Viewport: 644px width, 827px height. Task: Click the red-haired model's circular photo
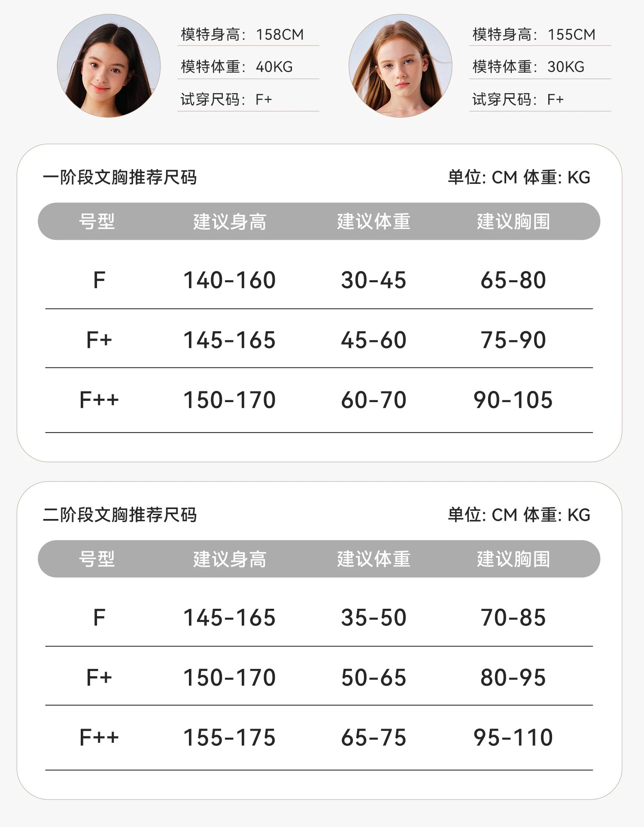pos(400,66)
